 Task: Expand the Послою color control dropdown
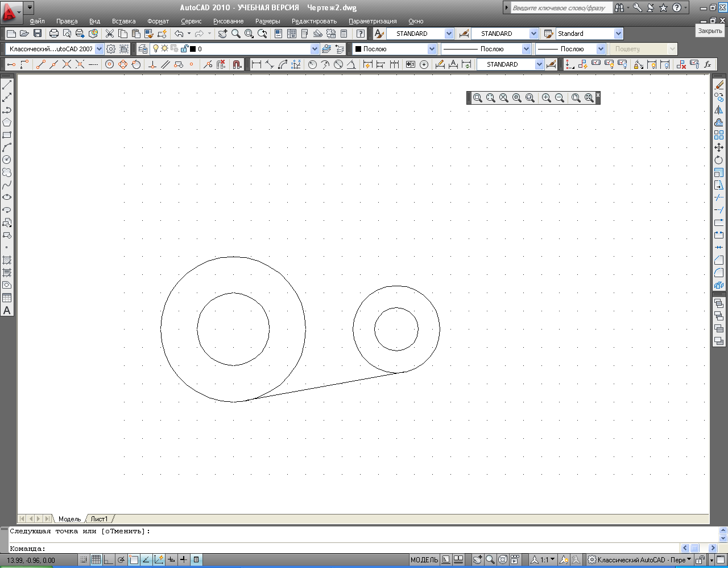[432, 49]
